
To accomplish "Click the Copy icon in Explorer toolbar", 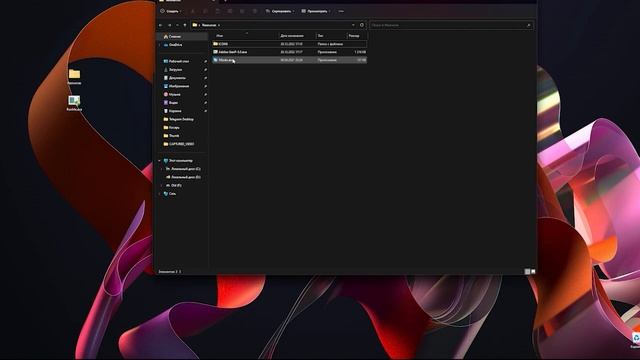I will coord(205,11).
